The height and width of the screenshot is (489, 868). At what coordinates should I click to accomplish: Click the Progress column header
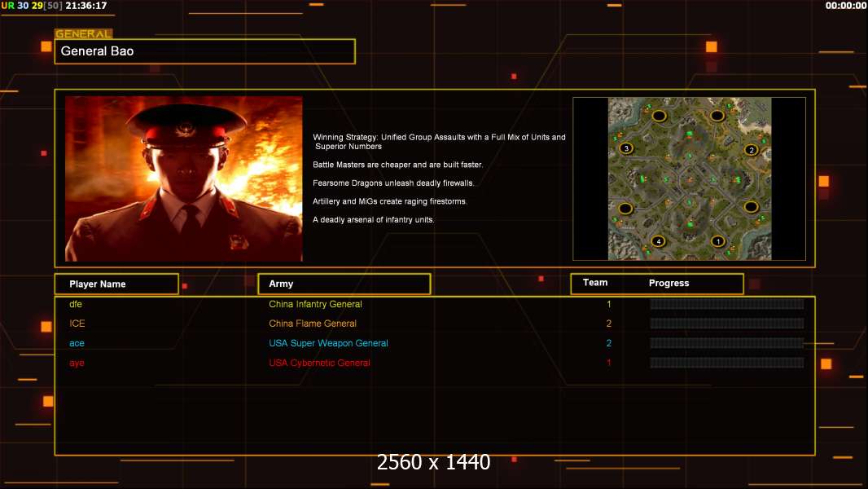point(669,283)
